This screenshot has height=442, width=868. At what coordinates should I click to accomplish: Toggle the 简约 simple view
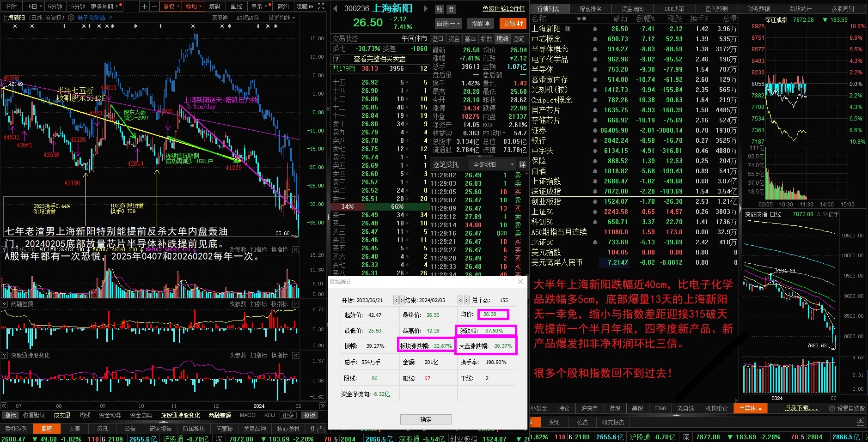[283, 6]
